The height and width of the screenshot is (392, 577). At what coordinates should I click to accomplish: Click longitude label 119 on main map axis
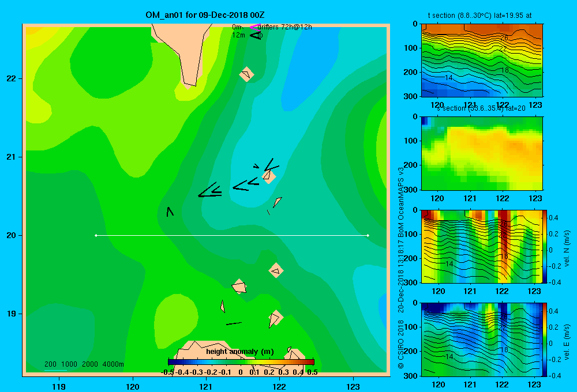point(59,386)
